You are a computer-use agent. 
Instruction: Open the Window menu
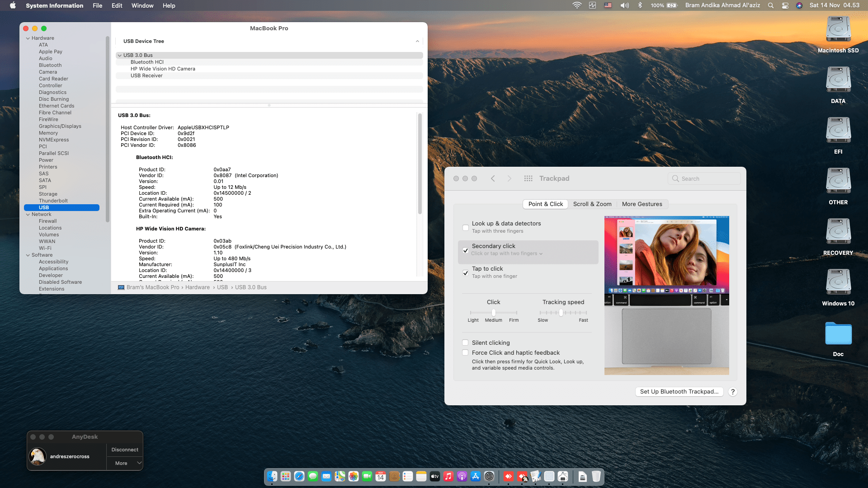[x=142, y=5]
